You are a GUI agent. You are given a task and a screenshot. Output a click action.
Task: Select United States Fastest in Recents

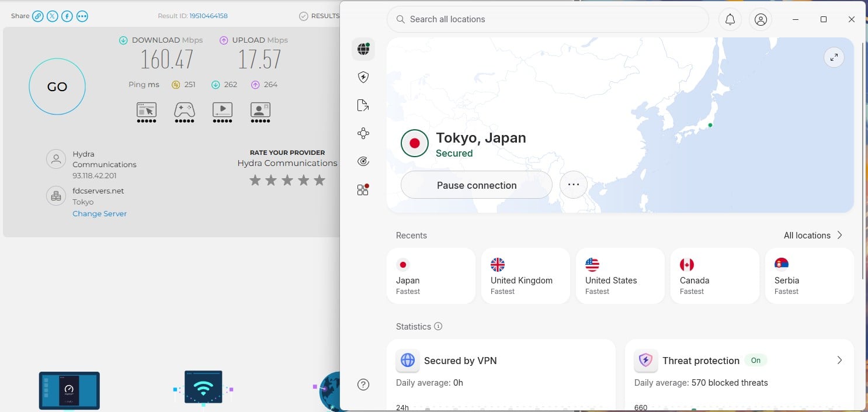point(620,276)
